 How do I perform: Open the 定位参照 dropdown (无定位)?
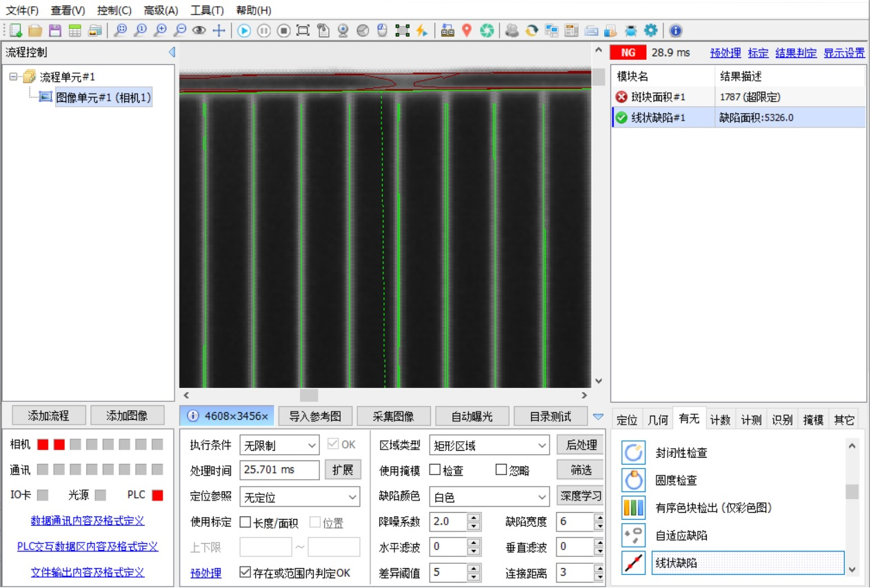[x=299, y=497]
